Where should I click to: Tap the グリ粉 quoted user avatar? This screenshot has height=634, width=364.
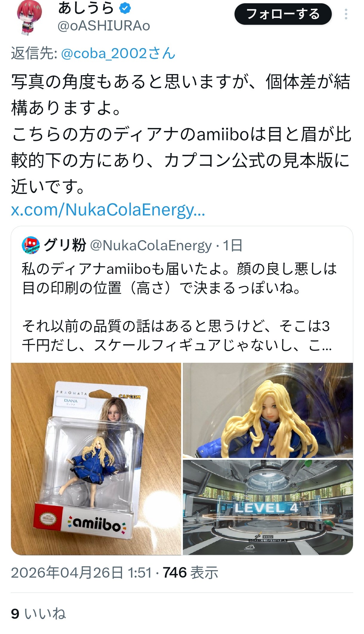point(31,246)
